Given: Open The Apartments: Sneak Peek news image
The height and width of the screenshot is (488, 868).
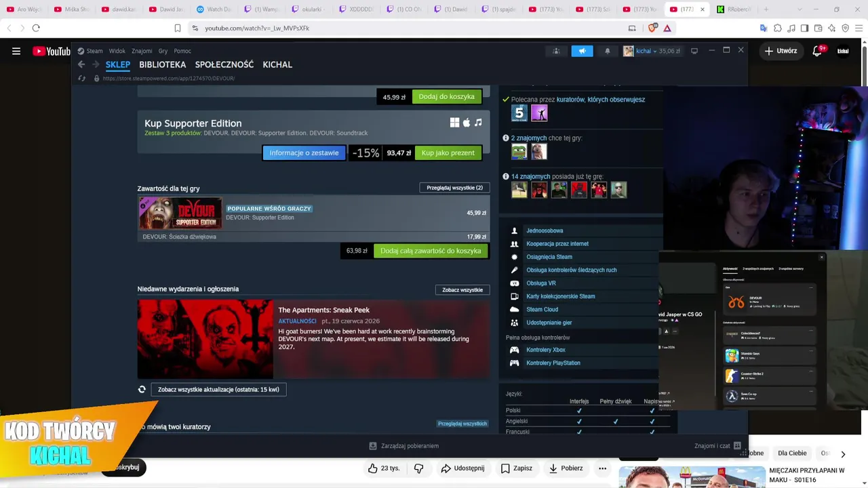Looking at the screenshot, I should (205, 339).
